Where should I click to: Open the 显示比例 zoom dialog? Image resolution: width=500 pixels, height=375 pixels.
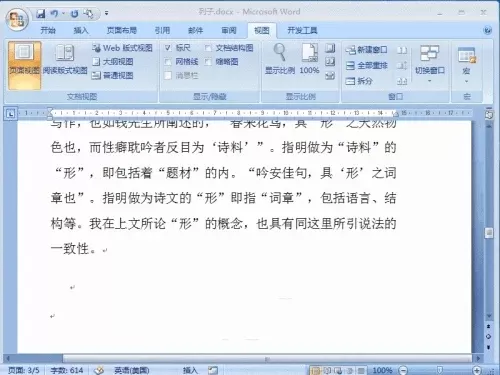pyautogui.click(x=280, y=59)
